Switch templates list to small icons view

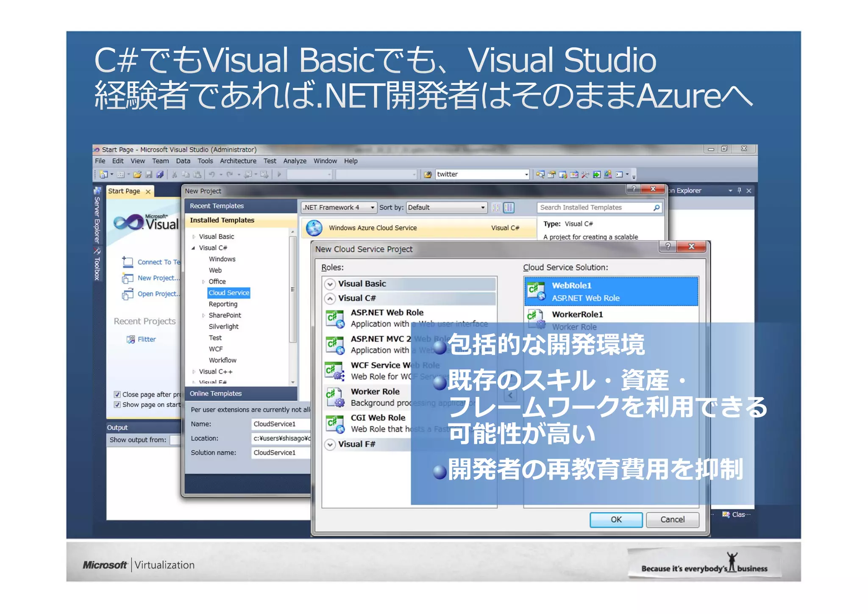coord(496,207)
